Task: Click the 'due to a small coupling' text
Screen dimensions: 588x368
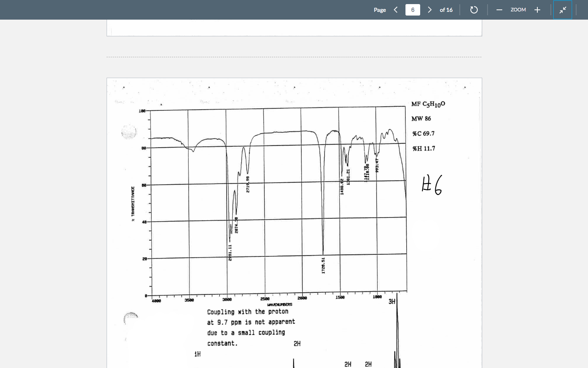Action: 246,333
